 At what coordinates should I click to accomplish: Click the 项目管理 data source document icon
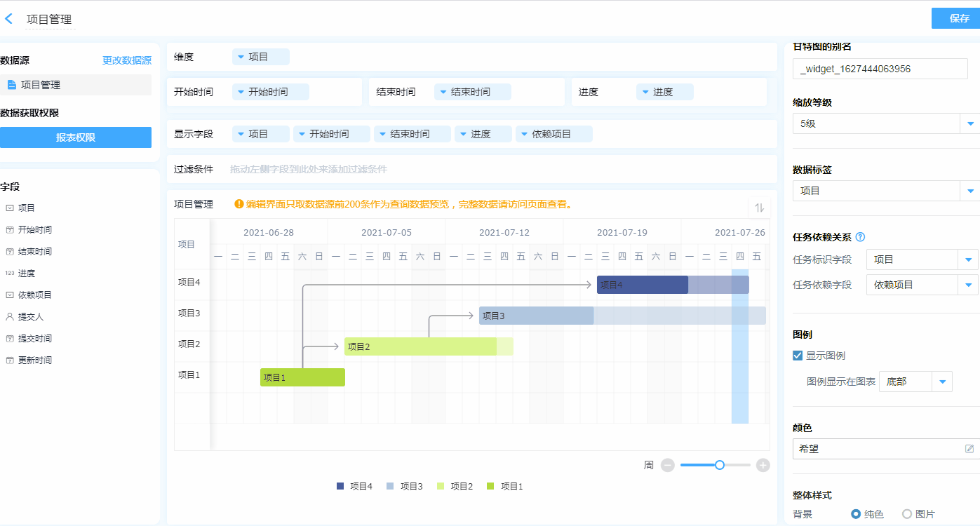[x=11, y=85]
